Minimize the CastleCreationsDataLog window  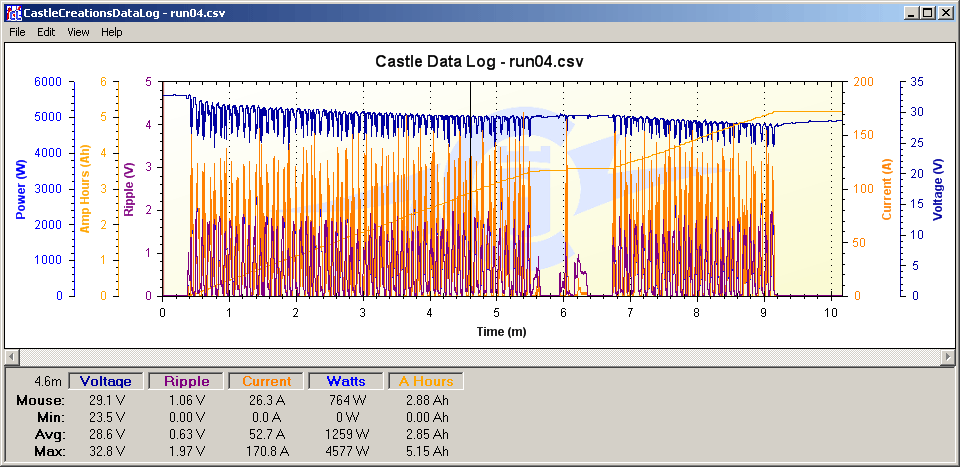tap(912, 12)
